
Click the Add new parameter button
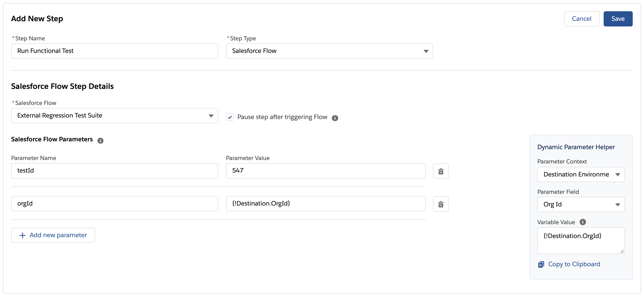[53, 235]
